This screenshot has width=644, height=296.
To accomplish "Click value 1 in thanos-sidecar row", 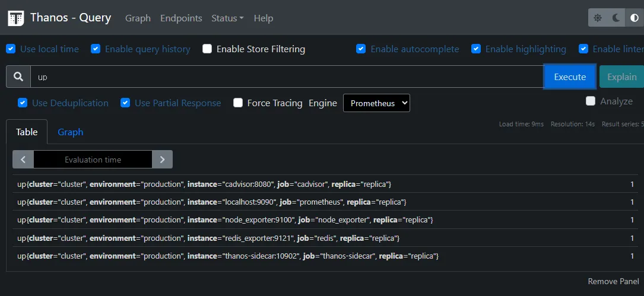I will [632, 256].
